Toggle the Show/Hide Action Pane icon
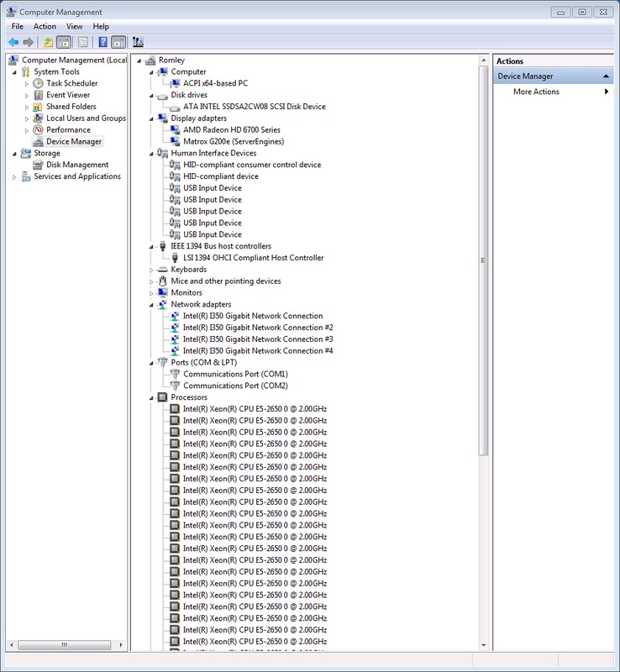Screen dimensions: 620x672 click(118, 42)
